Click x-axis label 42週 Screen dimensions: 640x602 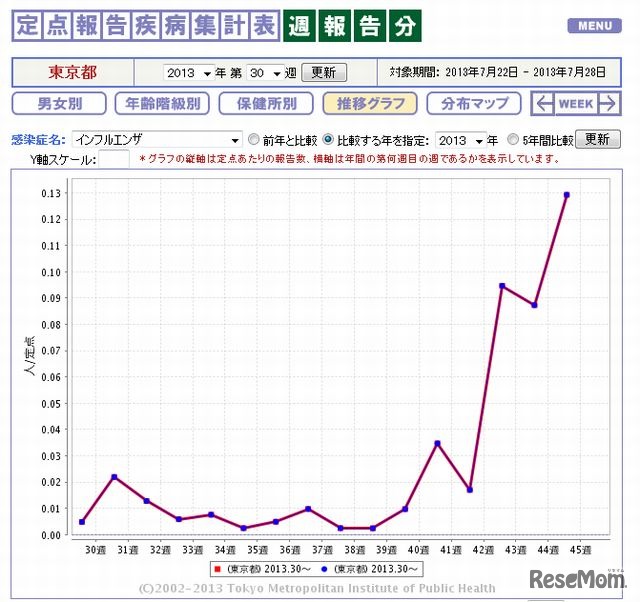[x=483, y=550]
